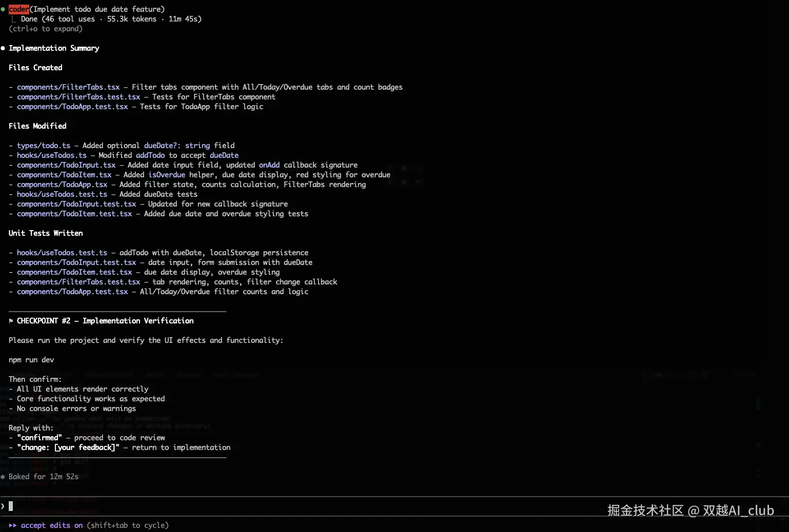The width and height of the screenshot is (789, 532).
Task: Click the components/TodoItem.tsx file path
Action: click(64, 175)
